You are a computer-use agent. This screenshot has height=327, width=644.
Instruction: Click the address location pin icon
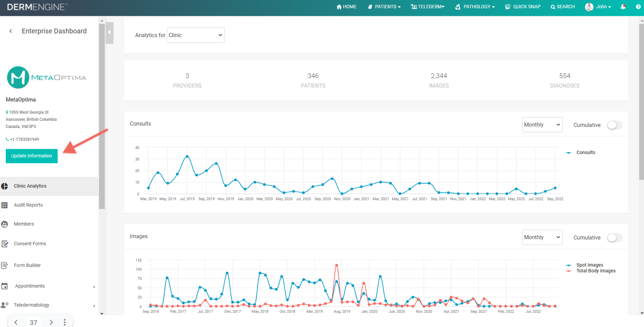click(7, 112)
